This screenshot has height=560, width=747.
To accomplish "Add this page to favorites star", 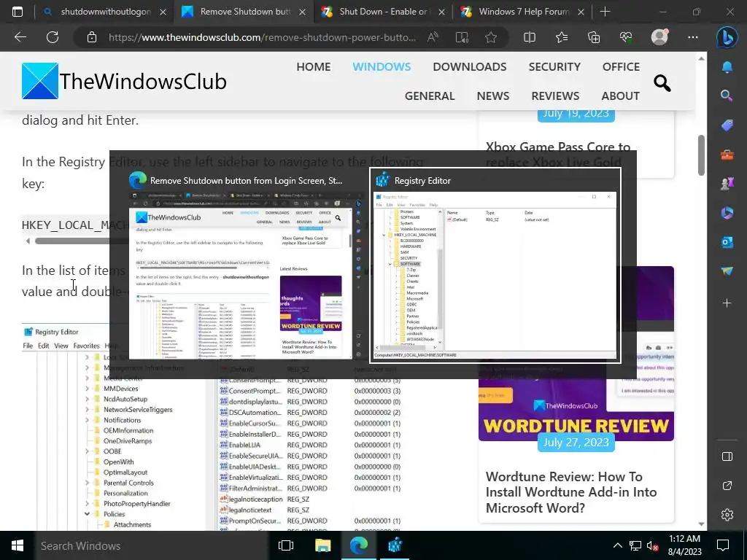I will 491,37.
